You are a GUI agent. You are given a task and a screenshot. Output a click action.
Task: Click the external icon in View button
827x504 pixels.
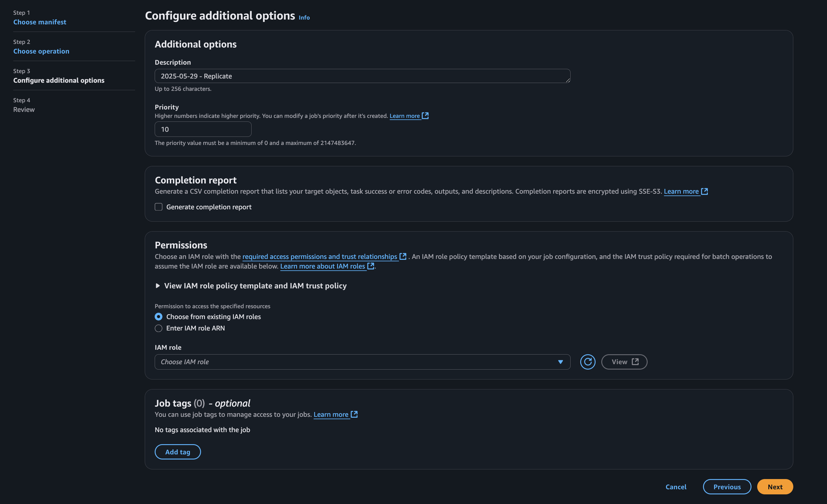635,362
